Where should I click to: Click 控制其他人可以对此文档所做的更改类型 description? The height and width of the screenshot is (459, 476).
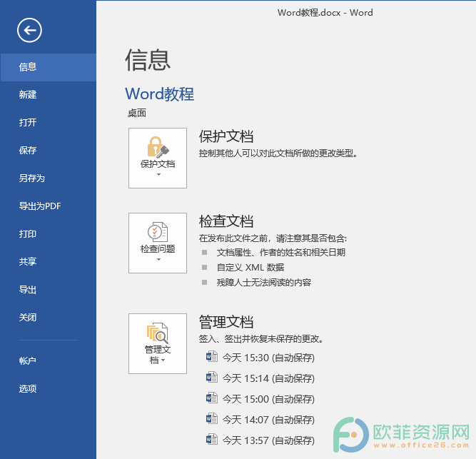[x=278, y=153]
